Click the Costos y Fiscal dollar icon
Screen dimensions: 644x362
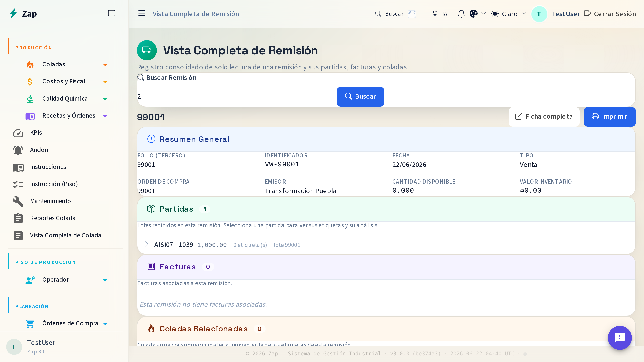tap(30, 82)
